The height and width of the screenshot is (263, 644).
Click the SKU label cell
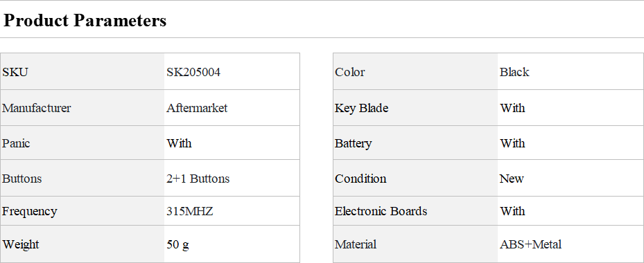pos(82,71)
